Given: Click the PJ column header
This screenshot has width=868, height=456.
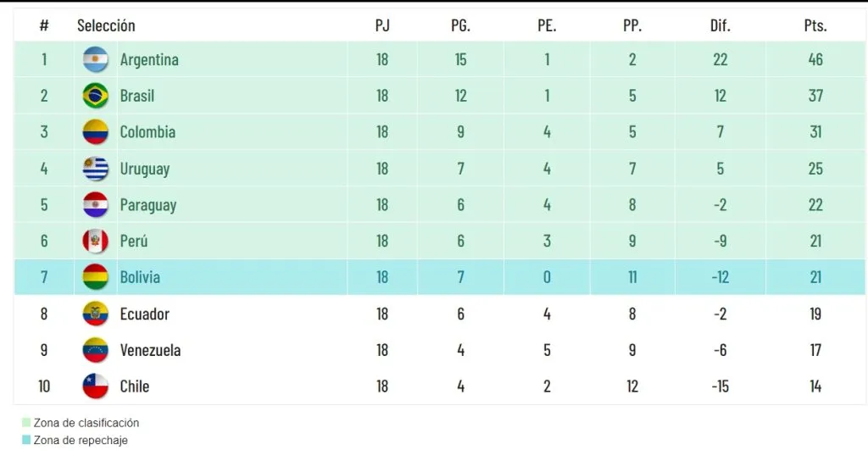Looking at the screenshot, I should point(382,25).
